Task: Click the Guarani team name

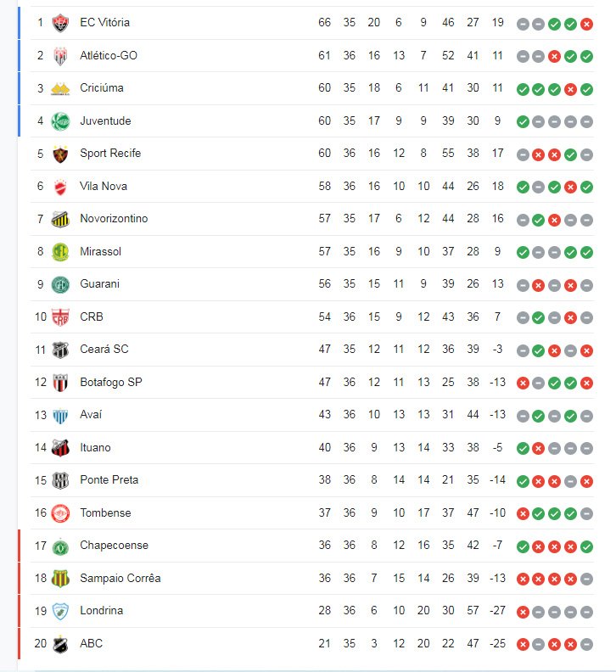Action: pyautogui.click(x=99, y=283)
